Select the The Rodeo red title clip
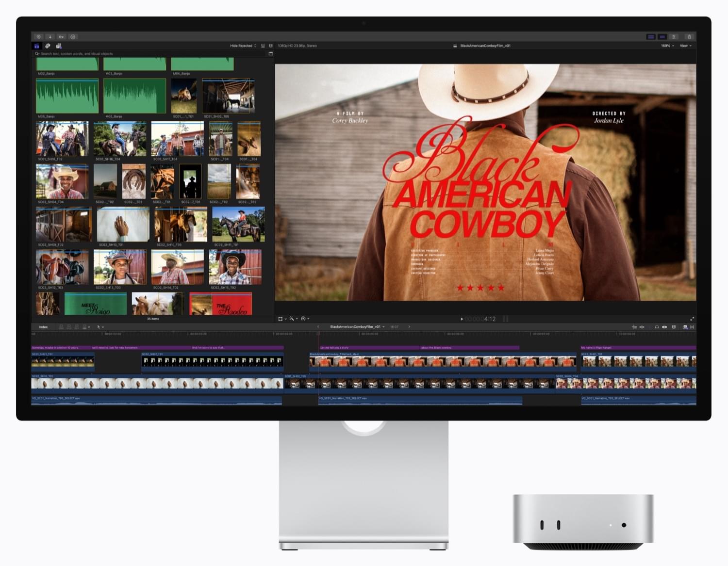 tap(221, 304)
